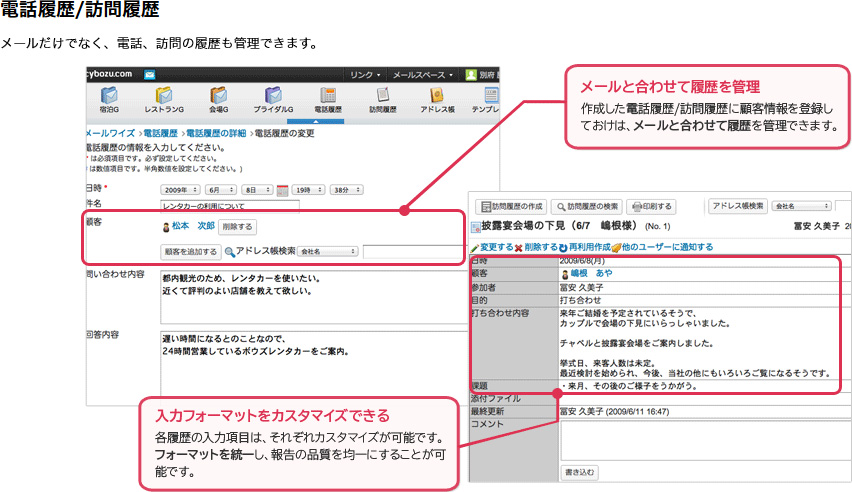Click the 電話履歴の詳細 breadcrumb link

coord(215,132)
